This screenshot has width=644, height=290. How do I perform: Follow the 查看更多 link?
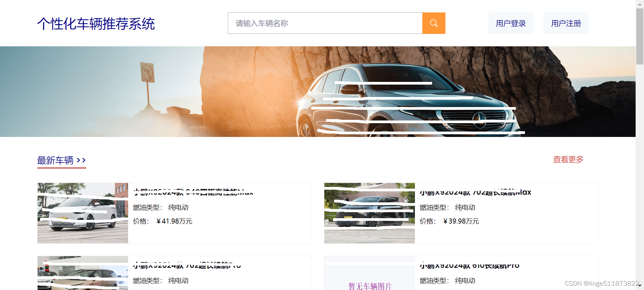[x=568, y=159]
